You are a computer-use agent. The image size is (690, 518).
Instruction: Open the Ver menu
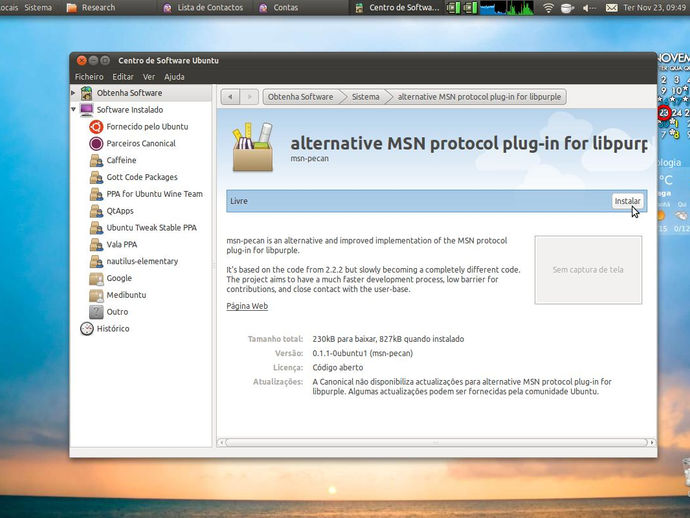(x=149, y=77)
